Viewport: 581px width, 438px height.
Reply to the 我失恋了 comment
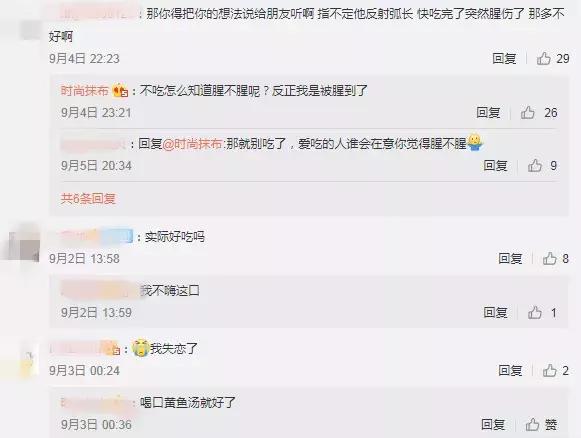pyautogui.click(x=510, y=371)
